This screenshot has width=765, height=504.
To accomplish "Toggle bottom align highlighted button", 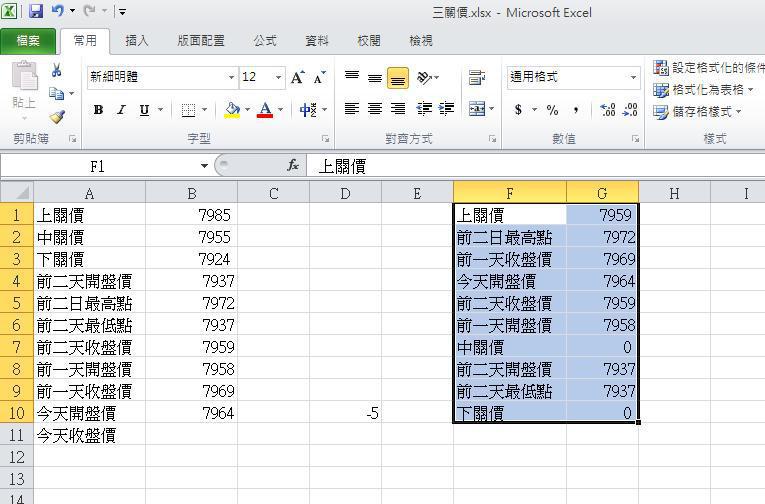I will (398, 78).
